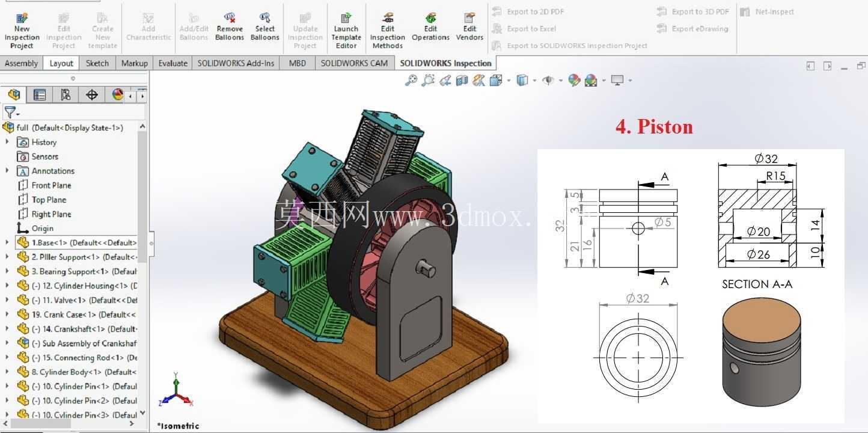Select Right Plane in tree
868x433 pixels.
[44, 214]
